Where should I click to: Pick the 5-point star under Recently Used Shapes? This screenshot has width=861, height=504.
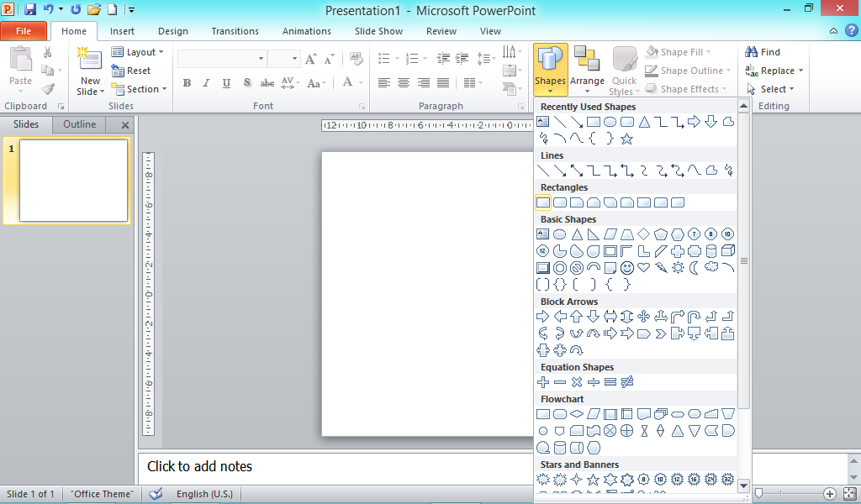coord(626,139)
